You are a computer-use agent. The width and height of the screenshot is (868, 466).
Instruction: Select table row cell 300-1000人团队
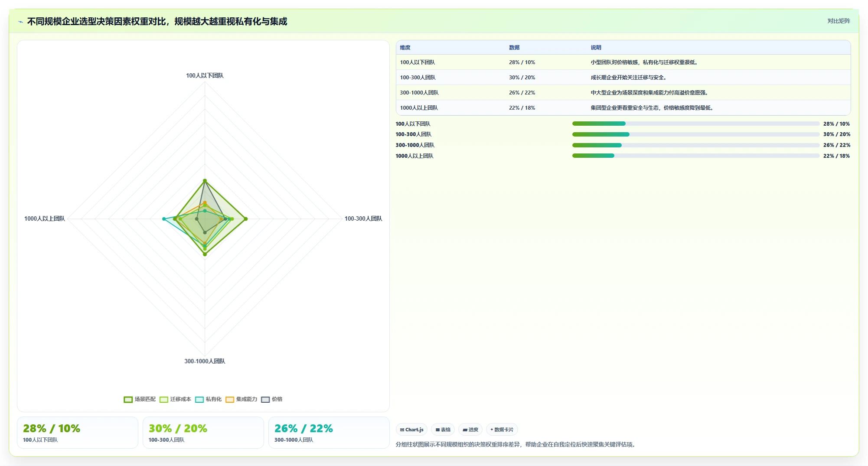tap(419, 93)
